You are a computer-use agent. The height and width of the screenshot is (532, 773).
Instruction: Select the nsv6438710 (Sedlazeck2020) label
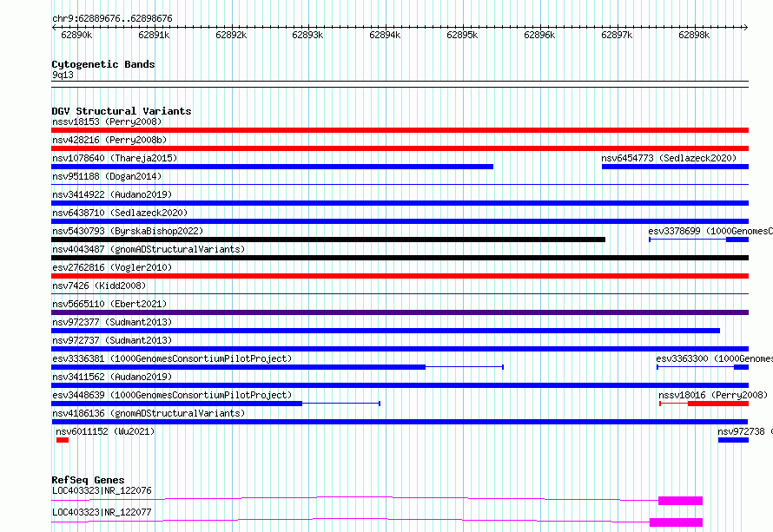click(120, 213)
